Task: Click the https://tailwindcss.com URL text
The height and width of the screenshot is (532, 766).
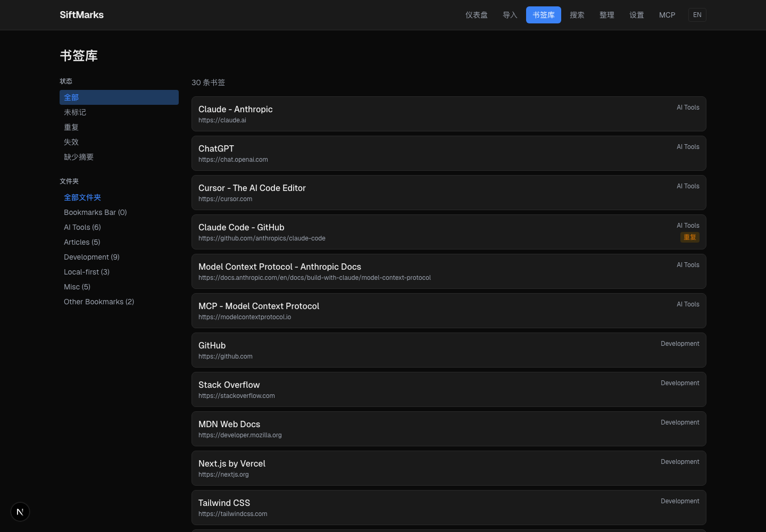Action: tap(233, 514)
